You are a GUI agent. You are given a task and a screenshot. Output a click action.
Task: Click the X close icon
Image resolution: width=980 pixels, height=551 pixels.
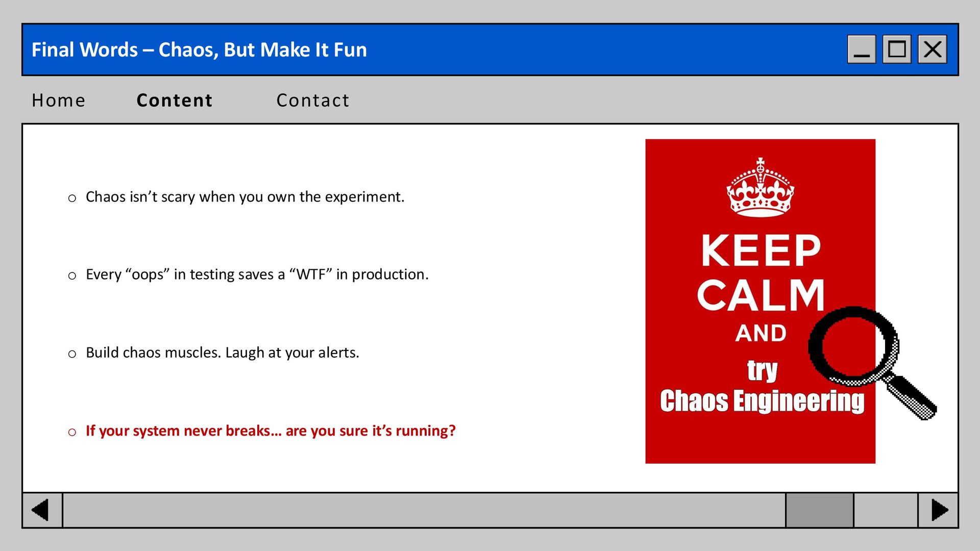(933, 49)
